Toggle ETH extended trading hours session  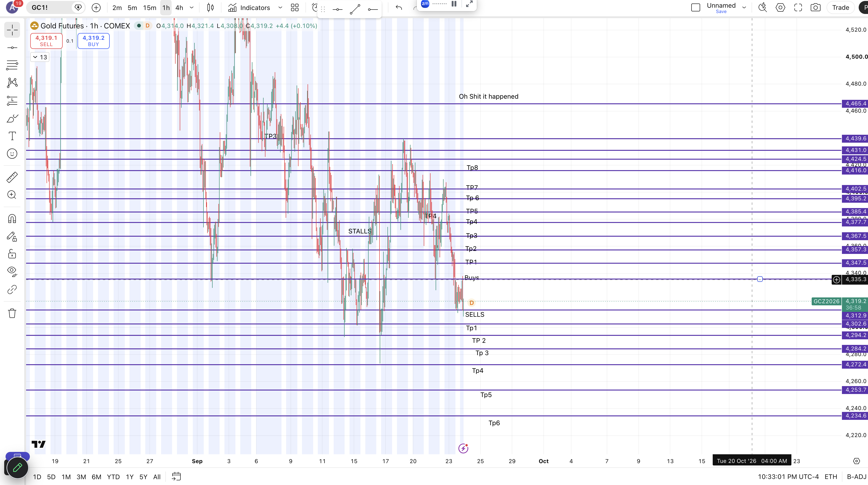(x=831, y=477)
